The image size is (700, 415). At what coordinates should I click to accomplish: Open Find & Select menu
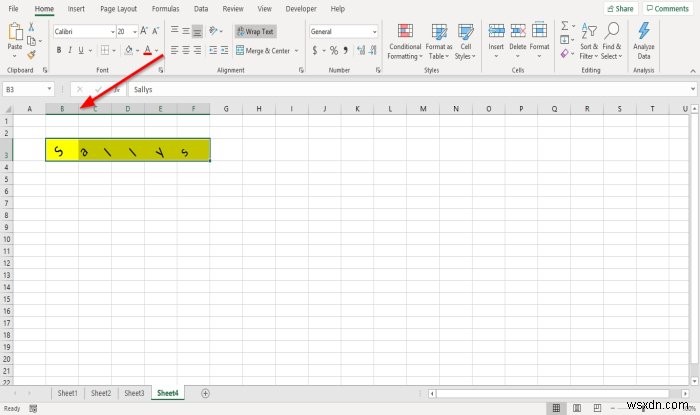click(x=612, y=42)
